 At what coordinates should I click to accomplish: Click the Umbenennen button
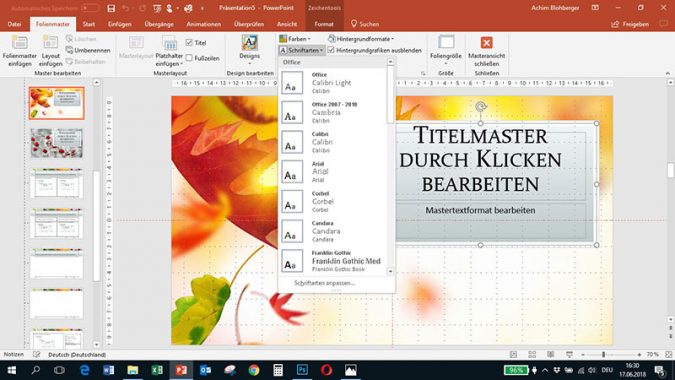coord(88,50)
